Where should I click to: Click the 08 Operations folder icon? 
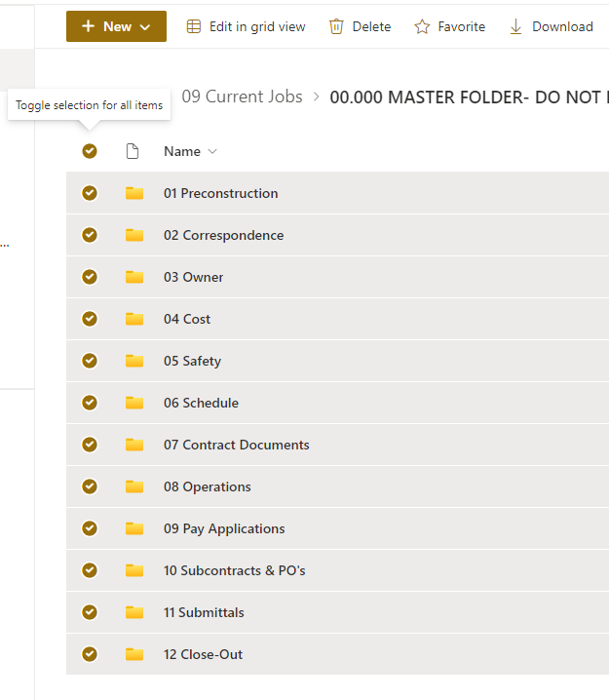coord(134,486)
